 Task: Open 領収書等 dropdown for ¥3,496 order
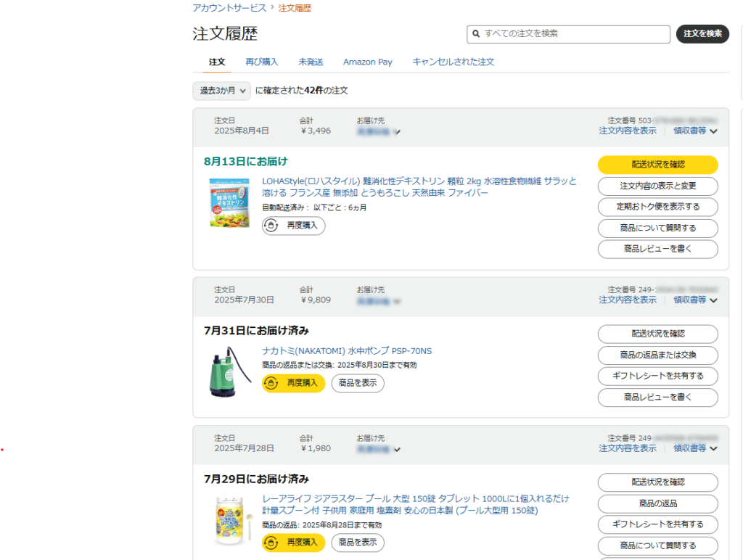coord(695,131)
